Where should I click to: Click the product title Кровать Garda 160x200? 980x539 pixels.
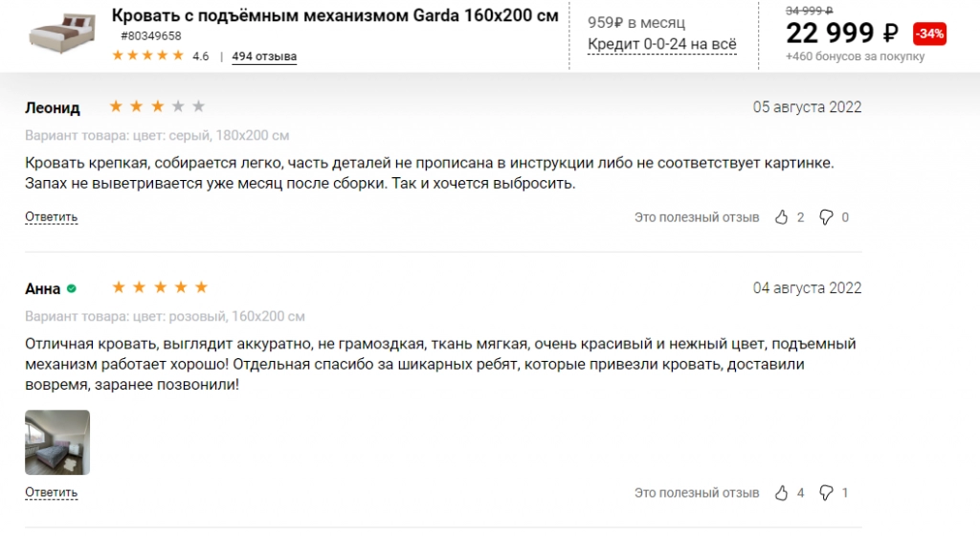[x=335, y=15]
